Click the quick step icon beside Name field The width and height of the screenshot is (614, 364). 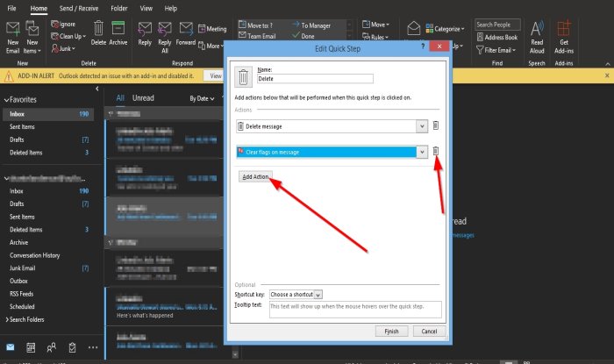[x=243, y=79]
